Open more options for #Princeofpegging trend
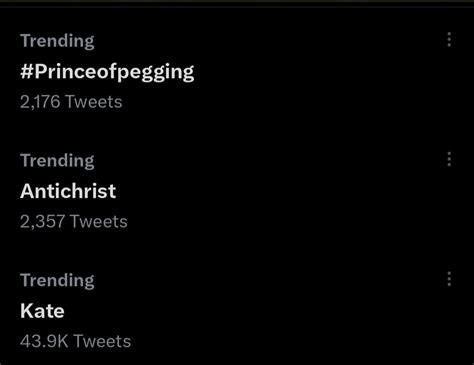Screen dimensions: 474x365 449,40
